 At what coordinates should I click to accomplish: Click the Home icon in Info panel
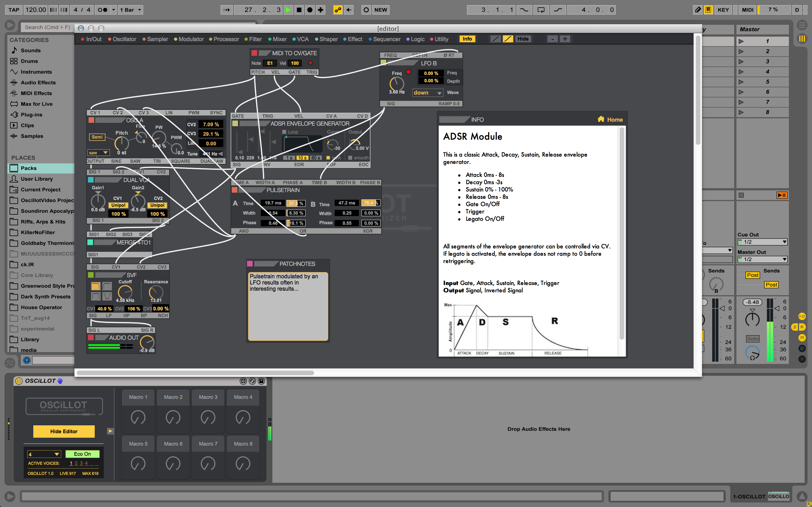[601, 119]
